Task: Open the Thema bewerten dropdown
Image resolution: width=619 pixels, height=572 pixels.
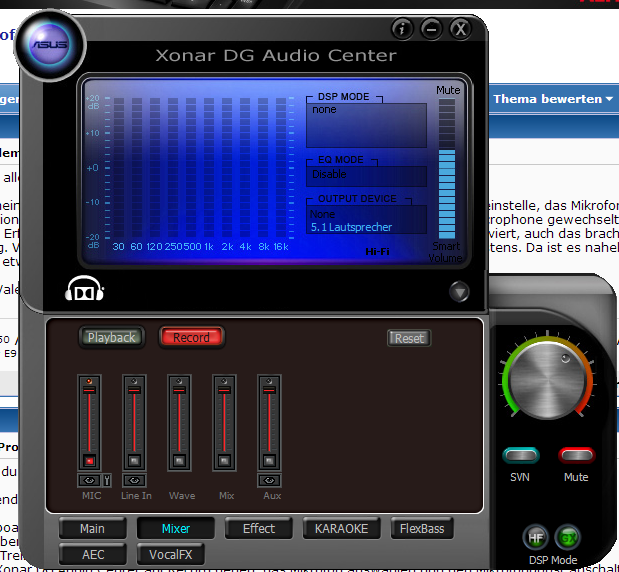Action: 553,99
